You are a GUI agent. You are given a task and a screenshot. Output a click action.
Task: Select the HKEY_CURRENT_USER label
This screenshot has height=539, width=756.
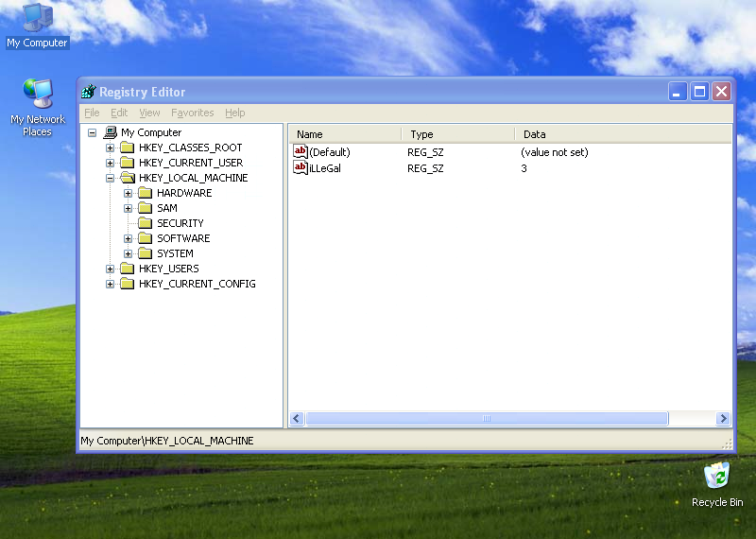click(191, 163)
